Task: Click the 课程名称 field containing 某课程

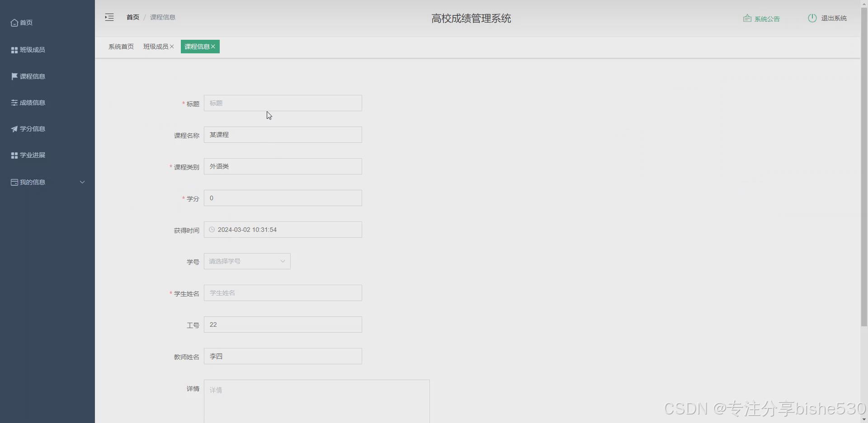Action: (x=283, y=135)
